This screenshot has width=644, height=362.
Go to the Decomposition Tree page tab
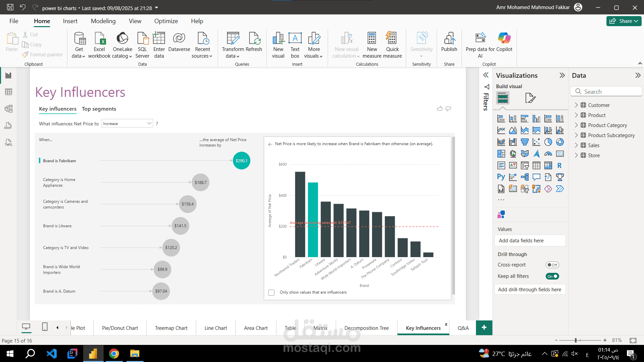[367, 328]
